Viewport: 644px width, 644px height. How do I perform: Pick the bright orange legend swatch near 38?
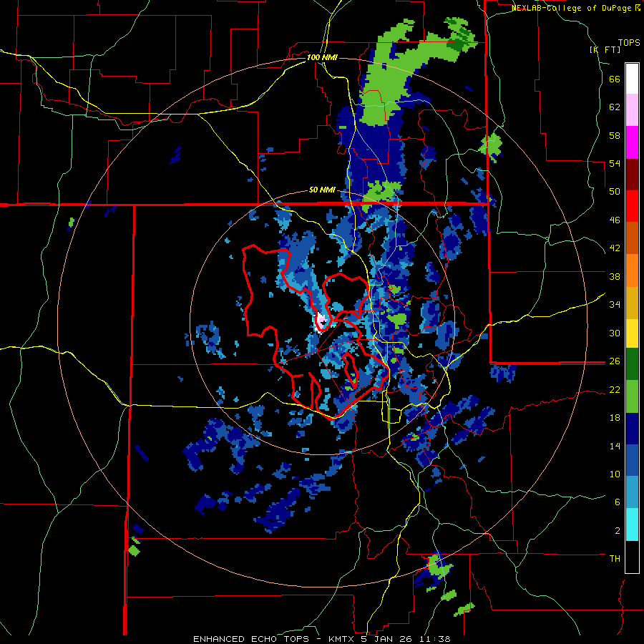(632, 270)
